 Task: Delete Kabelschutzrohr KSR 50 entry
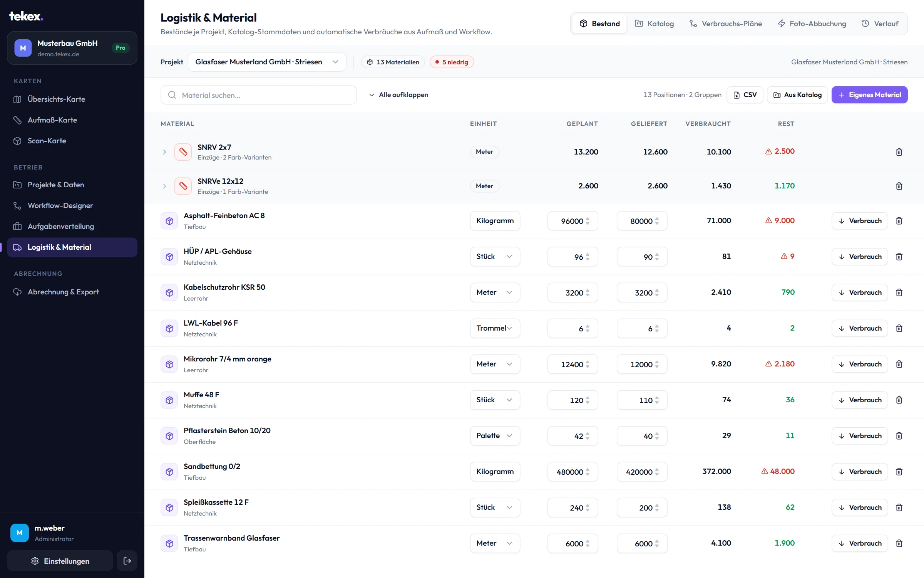pyautogui.click(x=899, y=292)
